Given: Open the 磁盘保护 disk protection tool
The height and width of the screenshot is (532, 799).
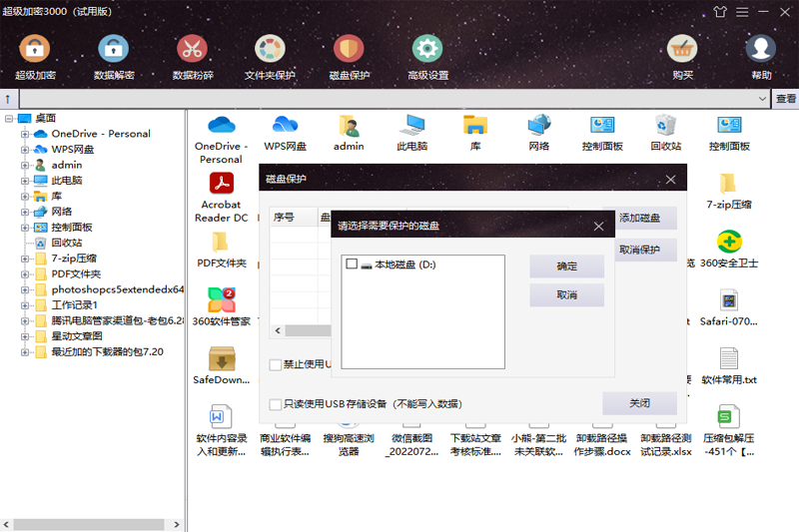Looking at the screenshot, I should (349, 57).
